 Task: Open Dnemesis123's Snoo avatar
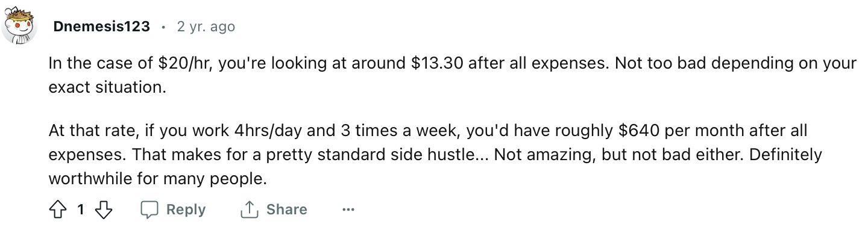pyautogui.click(x=20, y=26)
